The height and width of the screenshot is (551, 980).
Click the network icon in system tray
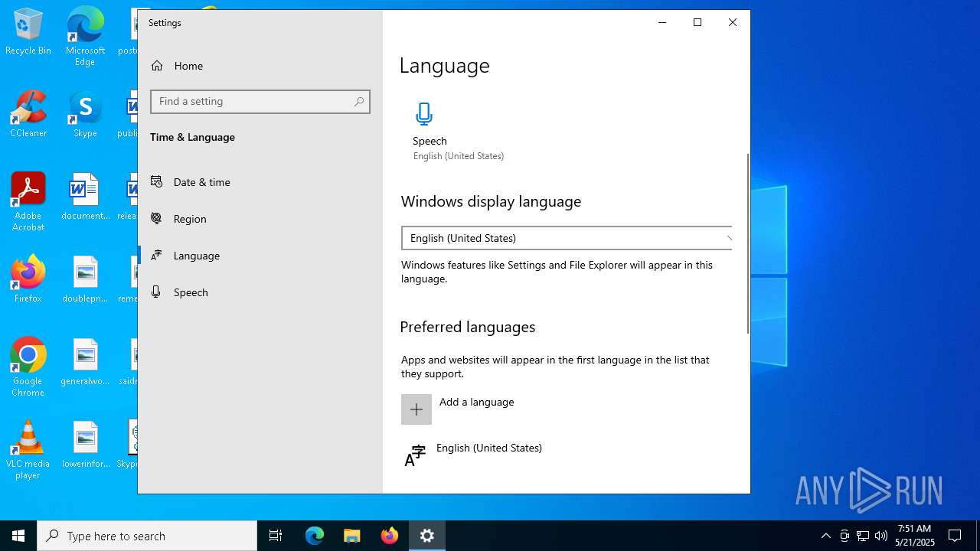[x=863, y=536]
